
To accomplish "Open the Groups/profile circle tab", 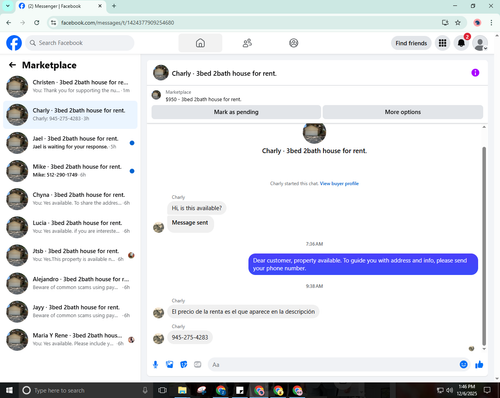I will tap(294, 43).
